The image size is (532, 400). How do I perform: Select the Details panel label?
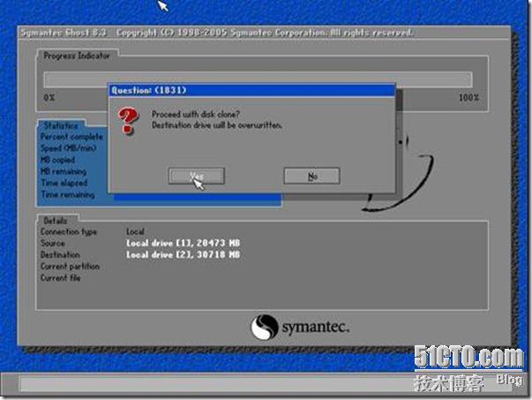tap(56, 221)
